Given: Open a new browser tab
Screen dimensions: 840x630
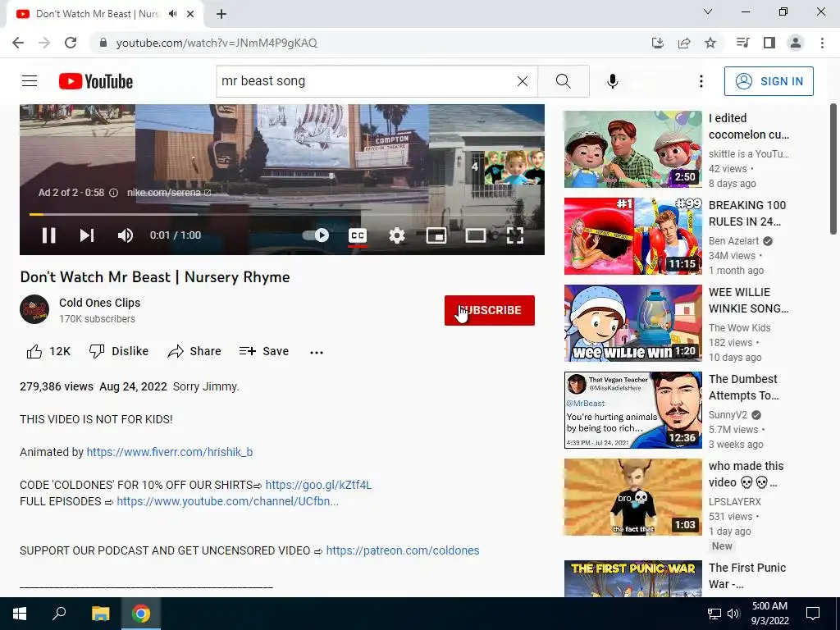Looking at the screenshot, I should (x=221, y=14).
